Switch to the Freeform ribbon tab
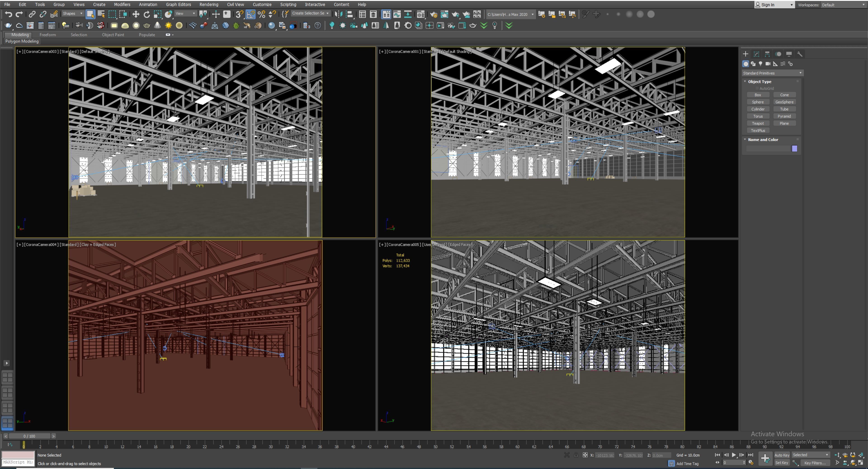This screenshot has height=469, width=868. (x=47, y=35)
